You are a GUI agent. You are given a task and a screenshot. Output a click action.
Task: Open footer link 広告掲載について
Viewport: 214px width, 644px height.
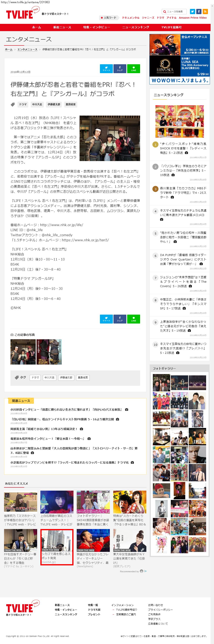pos(158,624)
